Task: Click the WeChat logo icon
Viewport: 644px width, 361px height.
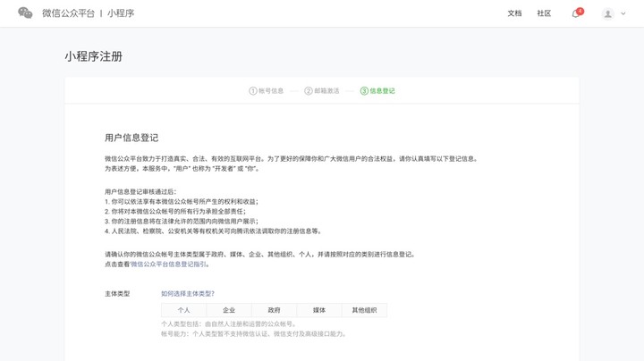Action: click(x=25, y=13)
